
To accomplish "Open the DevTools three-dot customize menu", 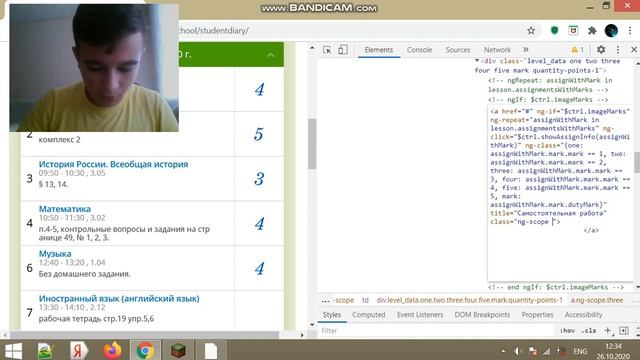I will pos(618,50).
